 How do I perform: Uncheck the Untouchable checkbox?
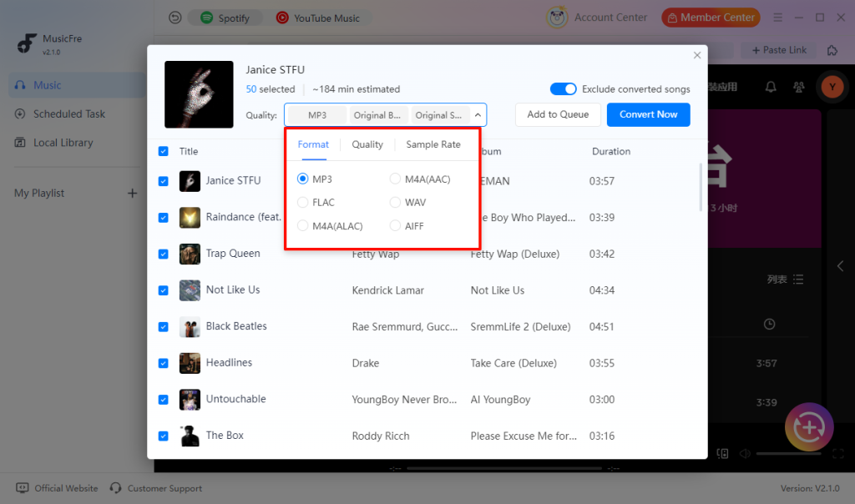[x=163, y=400]
